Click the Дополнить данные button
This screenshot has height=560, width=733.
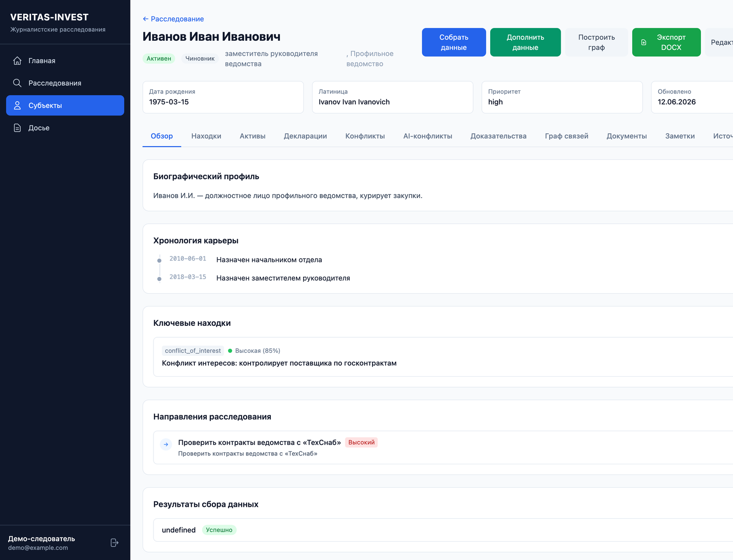point(525,42)
